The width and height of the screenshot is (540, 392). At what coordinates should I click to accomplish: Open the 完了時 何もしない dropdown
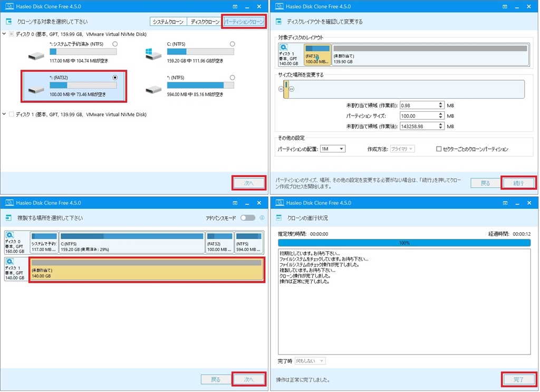(310, 361)
